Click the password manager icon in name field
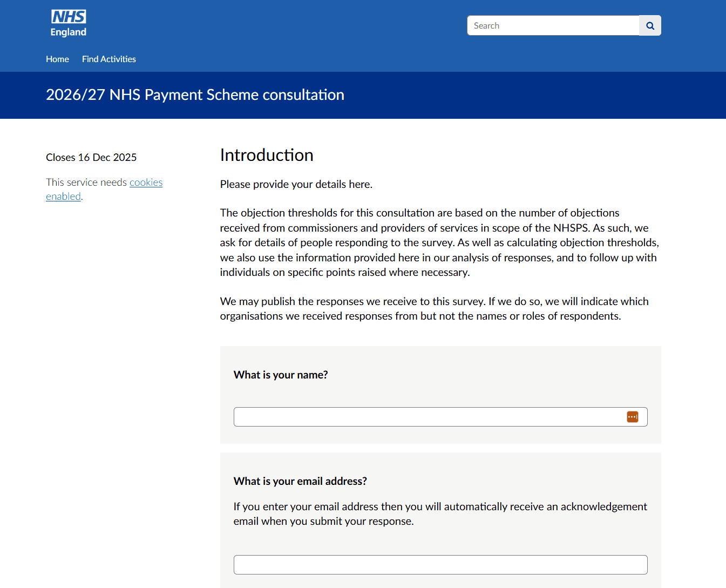 (632, 417)
